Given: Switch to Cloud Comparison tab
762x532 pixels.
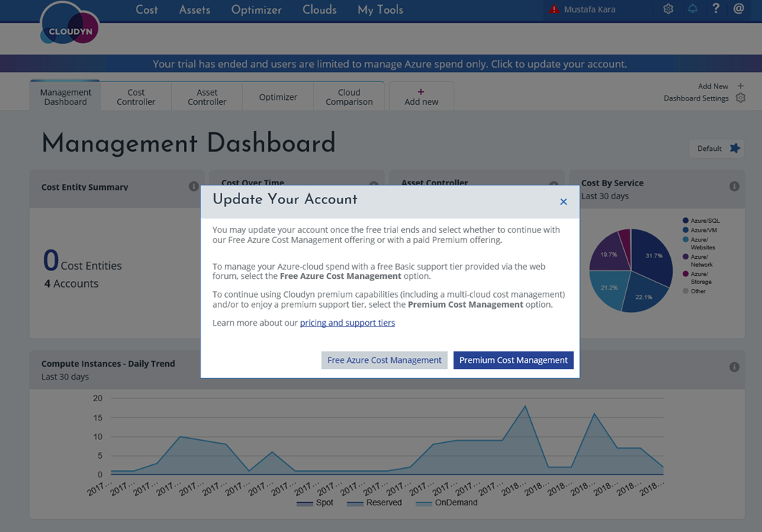Looking at the screenshot, I should 349,96.
